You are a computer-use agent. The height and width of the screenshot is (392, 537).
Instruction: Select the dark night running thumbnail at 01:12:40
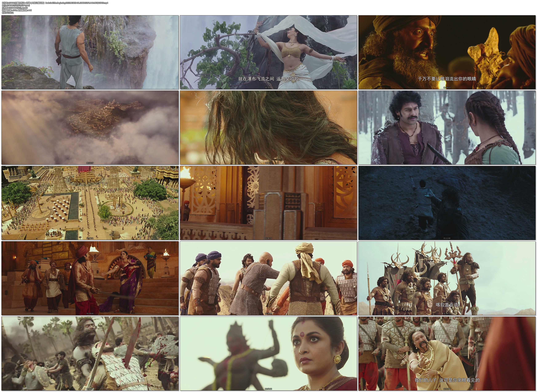[x=447, y=203]
